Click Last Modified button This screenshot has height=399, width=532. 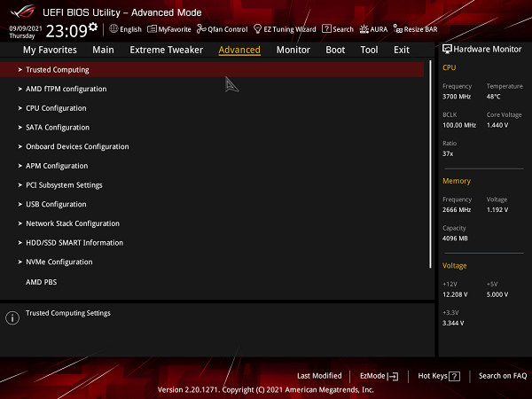point(319,376)
